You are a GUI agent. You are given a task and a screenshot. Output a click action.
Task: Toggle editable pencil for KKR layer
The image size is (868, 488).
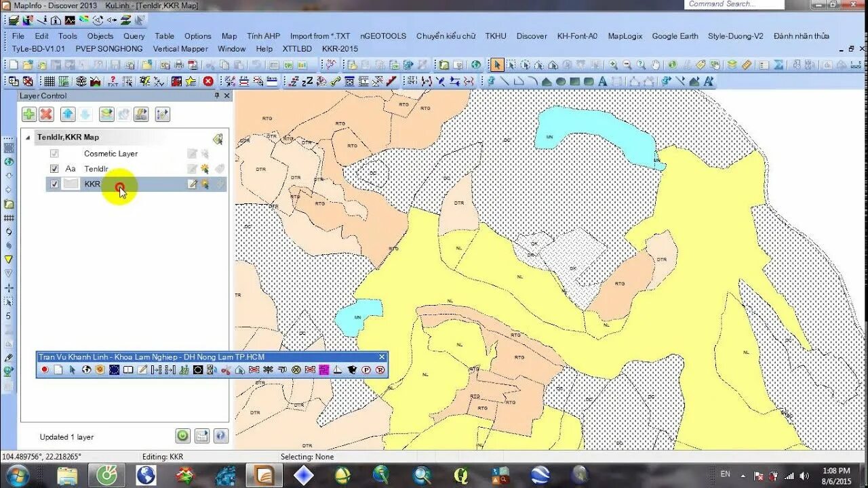pos(193,184)
